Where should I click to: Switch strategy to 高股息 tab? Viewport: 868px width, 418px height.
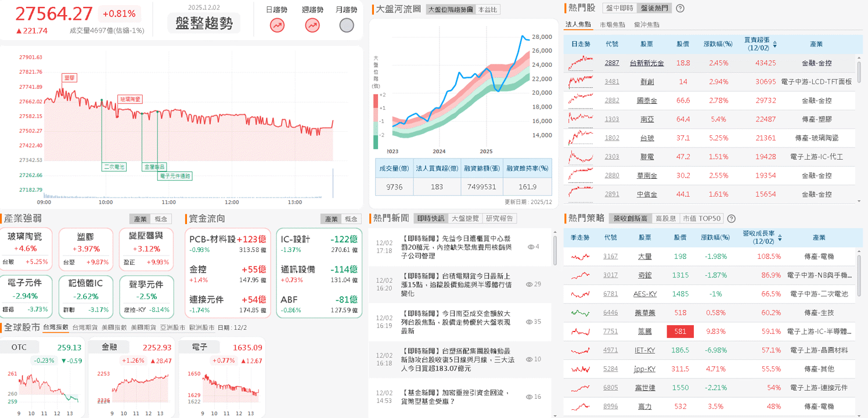[x=665, y=219]
